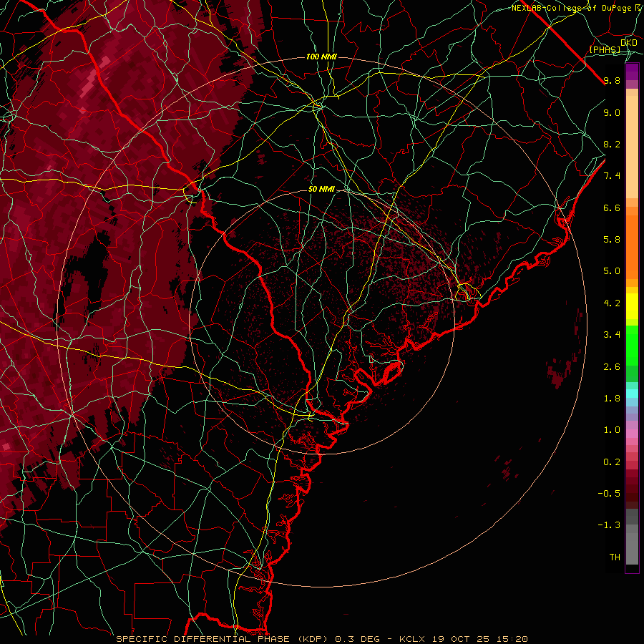
Task: Click the 8.2 value on the color scale
Action: [x=612, y=144]
